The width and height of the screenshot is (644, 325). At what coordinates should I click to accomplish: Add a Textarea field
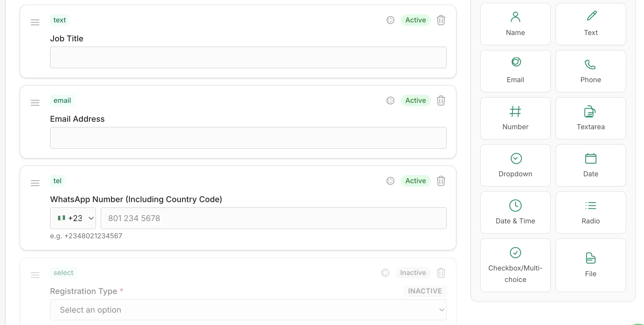[x=591, y=118]
